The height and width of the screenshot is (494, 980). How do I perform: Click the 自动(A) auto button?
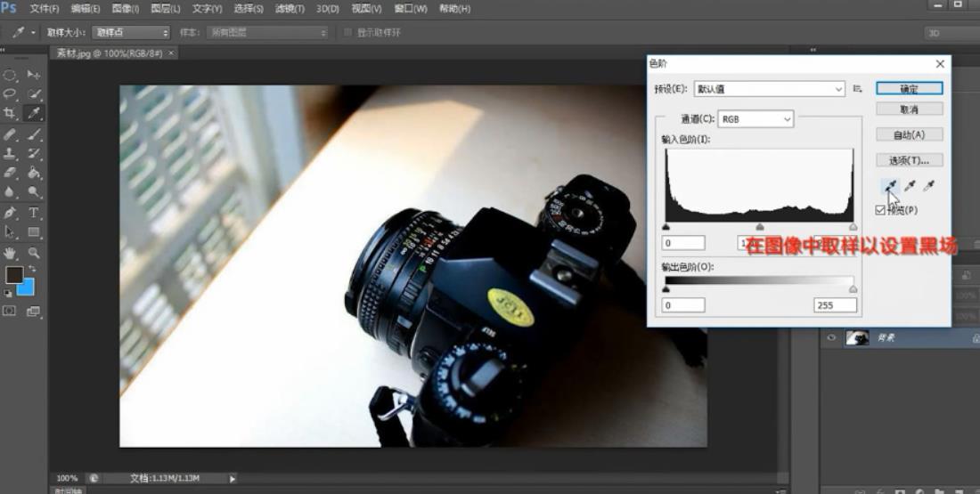(910, 135)
